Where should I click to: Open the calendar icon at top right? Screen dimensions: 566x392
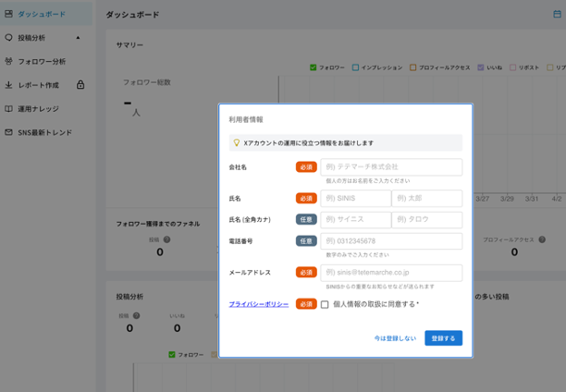pos(557,14)
